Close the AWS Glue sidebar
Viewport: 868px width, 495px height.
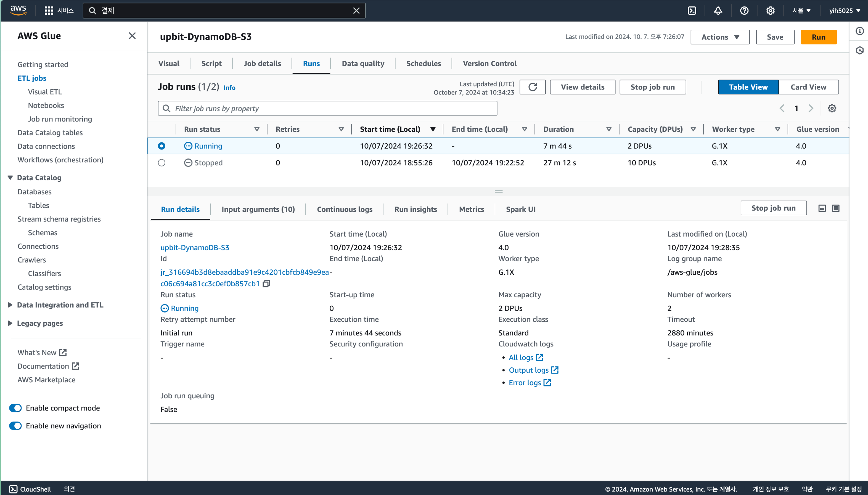[132, 36]
